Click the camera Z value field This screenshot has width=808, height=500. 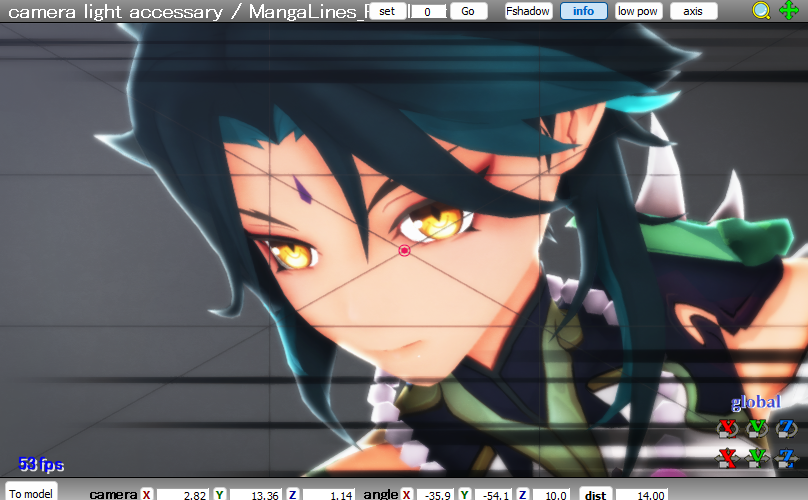coord(329,494)
